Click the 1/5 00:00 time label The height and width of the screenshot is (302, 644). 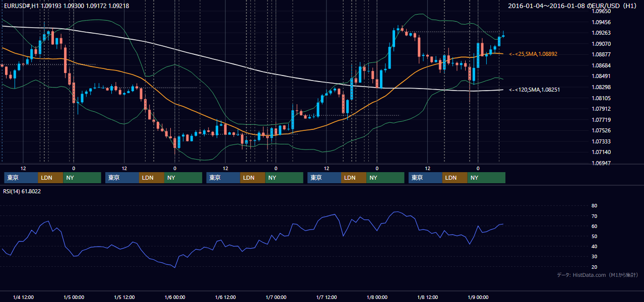74,297
